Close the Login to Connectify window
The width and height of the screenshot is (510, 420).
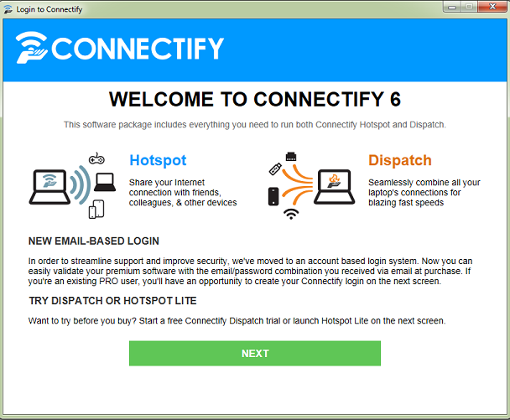point(492,7)
